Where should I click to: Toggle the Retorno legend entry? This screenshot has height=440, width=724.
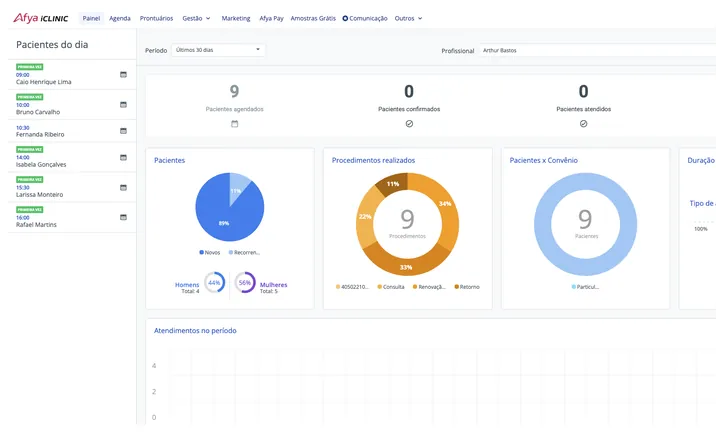(467, 287)
